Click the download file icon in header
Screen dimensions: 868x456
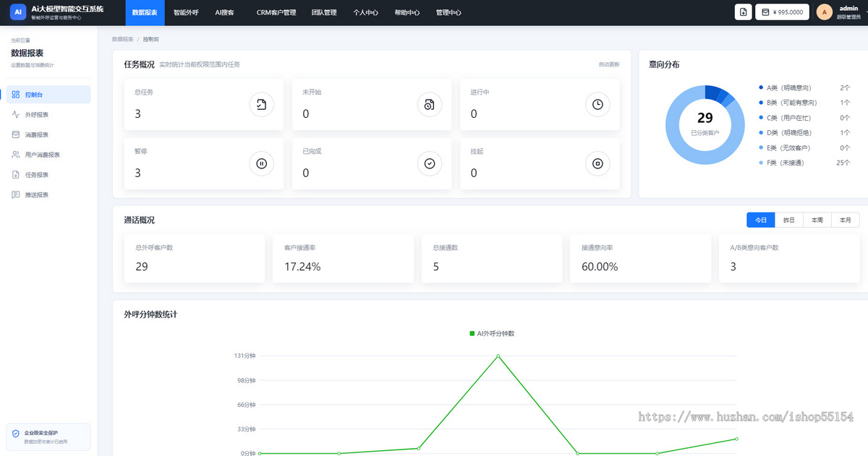point(743,12)
